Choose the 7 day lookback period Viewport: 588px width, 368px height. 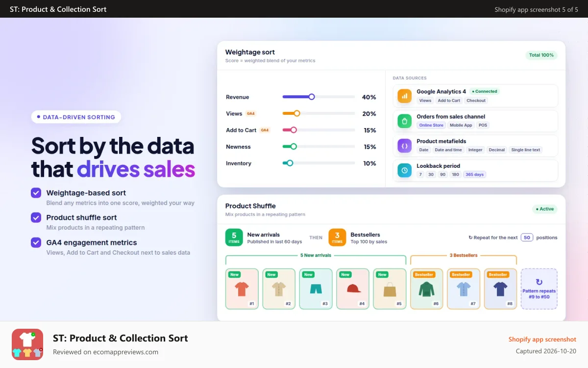coord(420,175)
